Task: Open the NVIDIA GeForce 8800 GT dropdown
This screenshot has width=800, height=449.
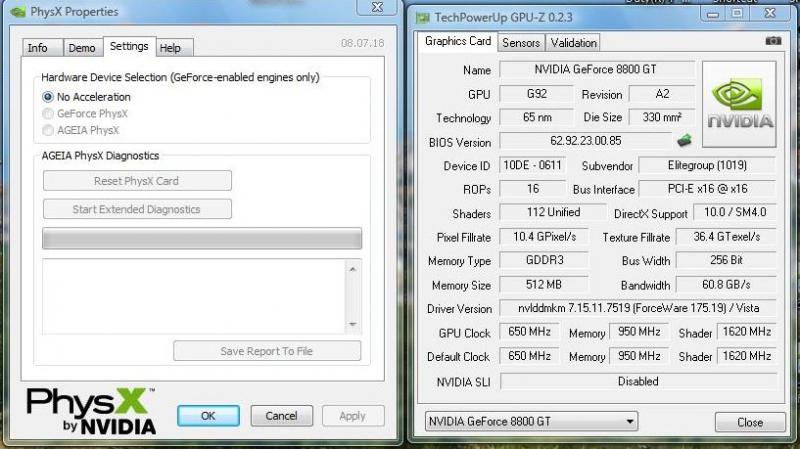Action: (531, 421)
